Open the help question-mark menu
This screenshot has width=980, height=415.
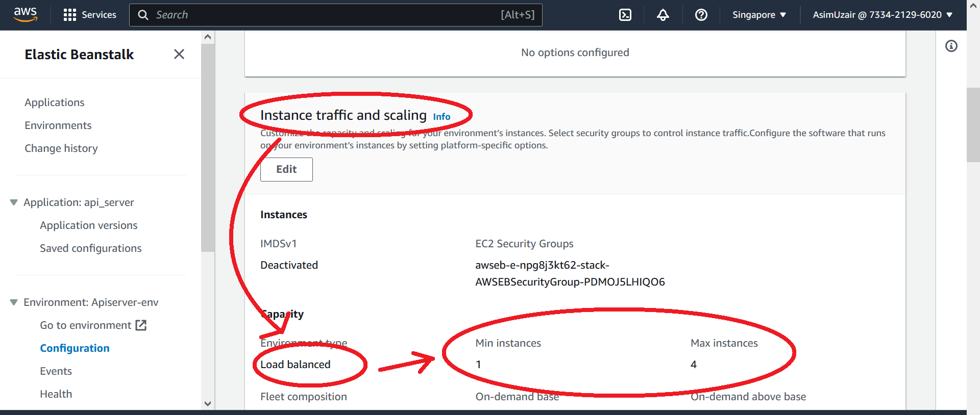tap(701, 15)
